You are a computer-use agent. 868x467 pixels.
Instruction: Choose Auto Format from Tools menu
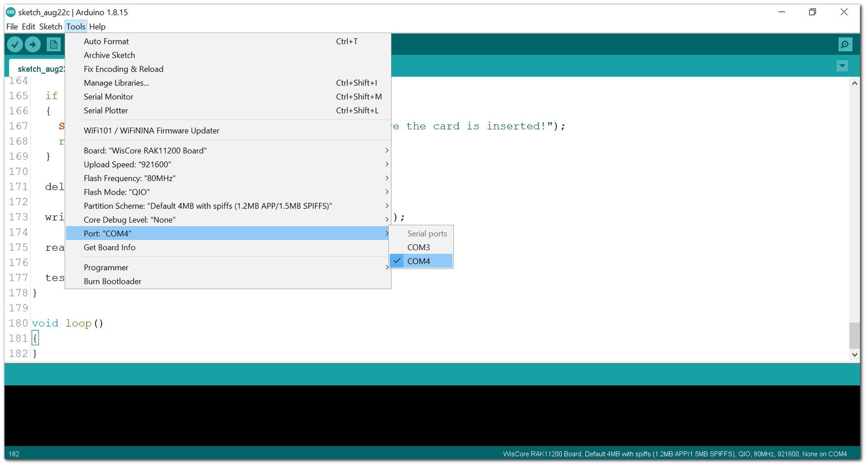[x=228, y=41]
